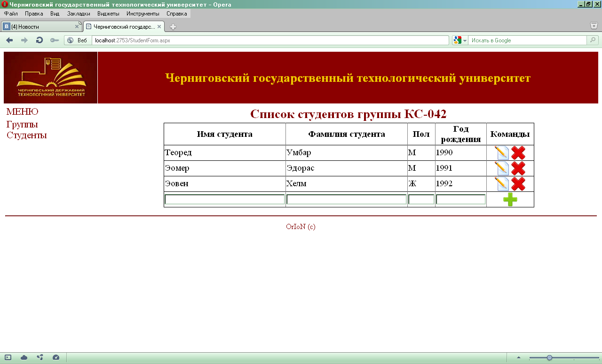Open the Группы link in menu
Screen dimensions: 602x364
22,125
